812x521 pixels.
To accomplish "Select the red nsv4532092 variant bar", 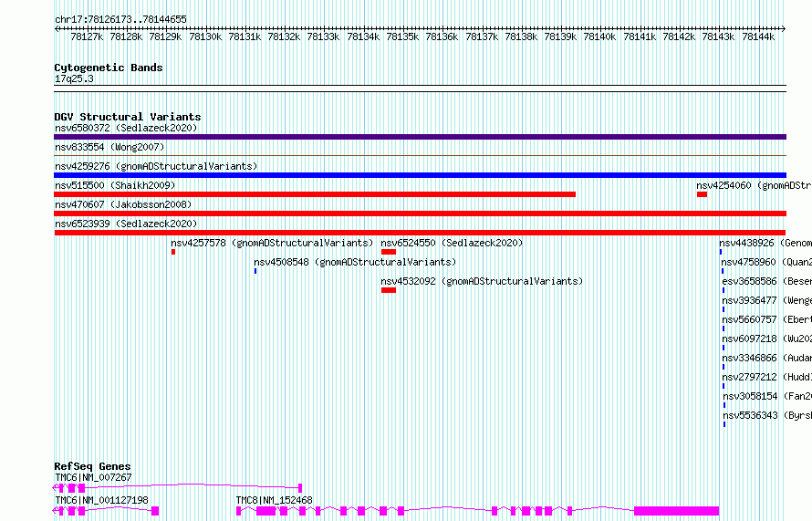I will click(x=389, y=290).
